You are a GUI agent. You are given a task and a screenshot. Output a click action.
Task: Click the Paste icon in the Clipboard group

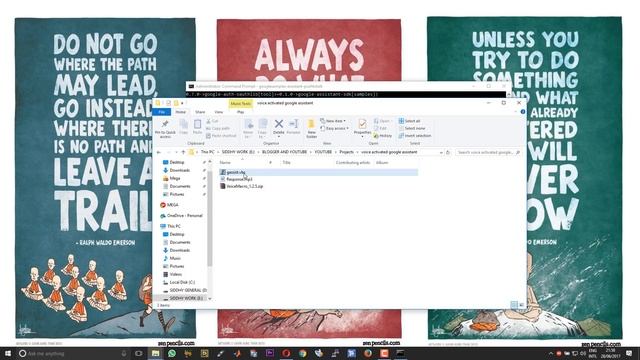pos(198,124)
